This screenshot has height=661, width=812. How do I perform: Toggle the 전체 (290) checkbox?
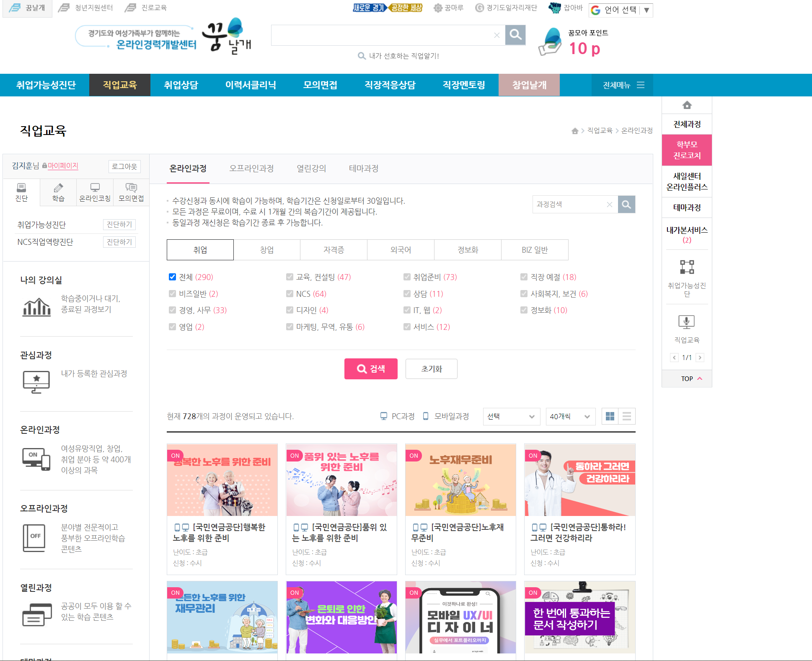click(x=172, y=277)
